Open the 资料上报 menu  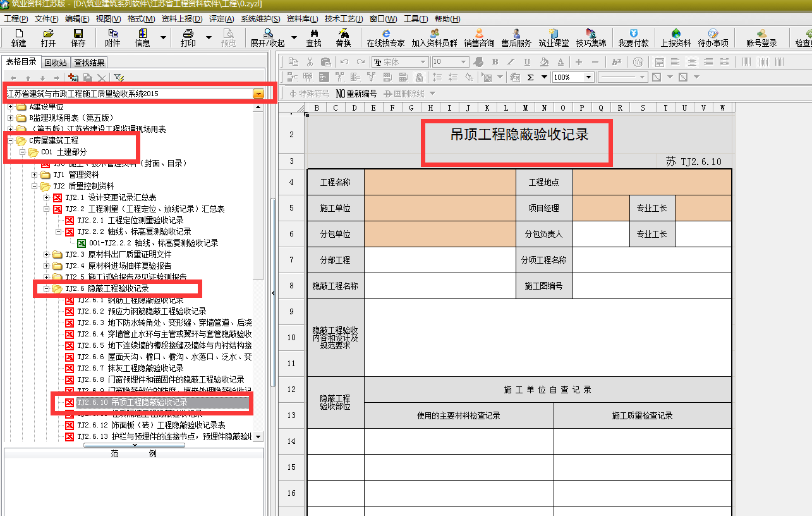tap(182, 19)
